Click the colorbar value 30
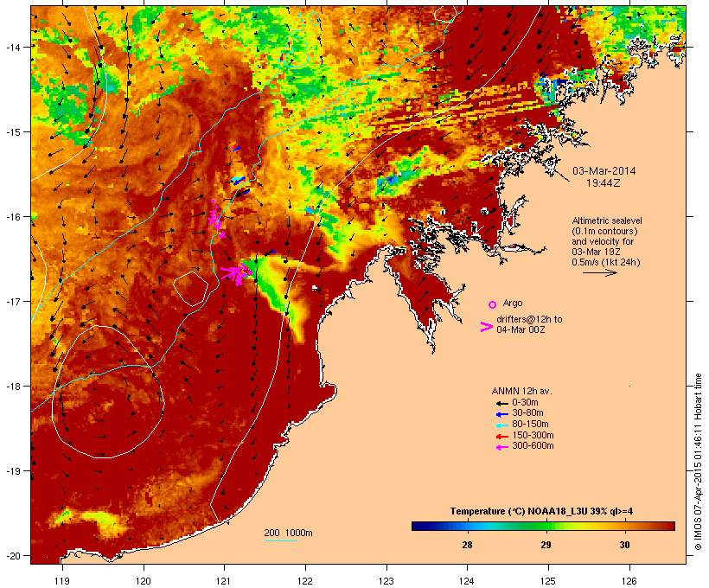Image resolution: width=709 pixels, height=588 pixels. [624, 545]
